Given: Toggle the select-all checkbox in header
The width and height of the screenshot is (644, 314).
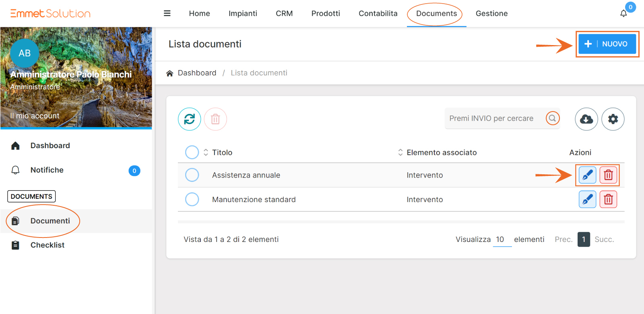Looking at the screenshot, I should pyautogui.click(x=192, y=153).
